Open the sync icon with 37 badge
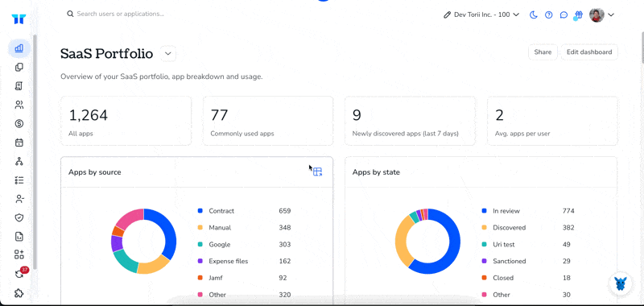The width and height of the screenshot is (644, 306). coord(19,274)
